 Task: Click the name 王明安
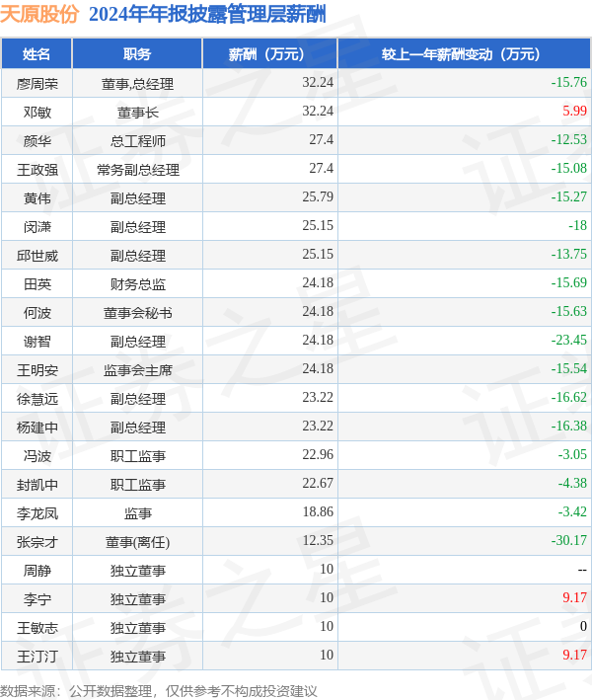37,369
